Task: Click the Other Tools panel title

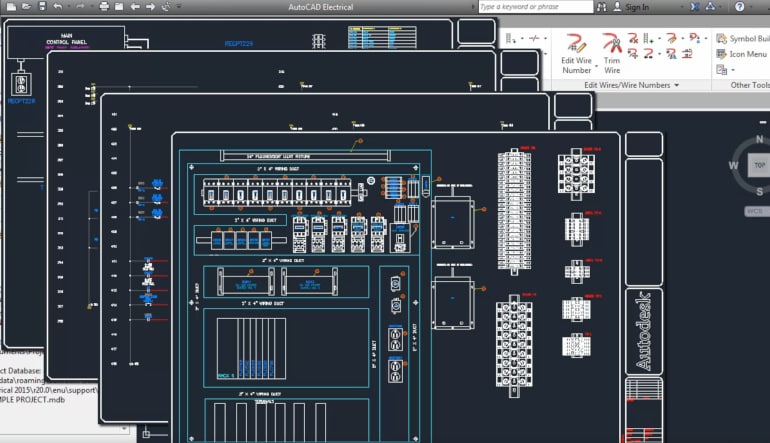Action: 750,85
